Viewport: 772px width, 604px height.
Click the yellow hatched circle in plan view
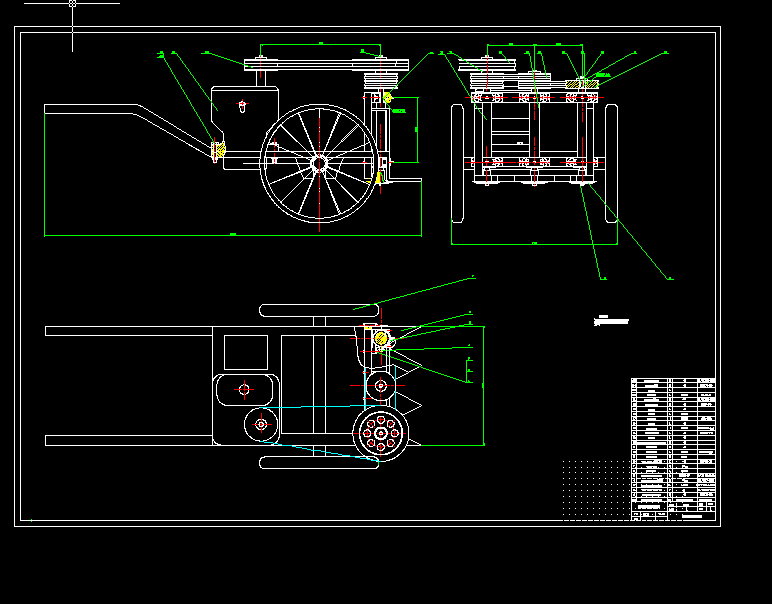[x=381, y=339]
